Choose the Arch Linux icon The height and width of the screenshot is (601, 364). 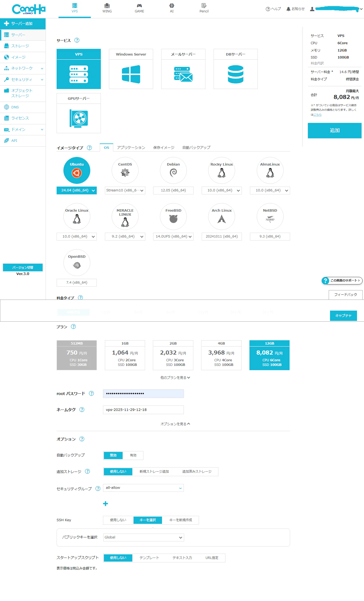[222, 217]
